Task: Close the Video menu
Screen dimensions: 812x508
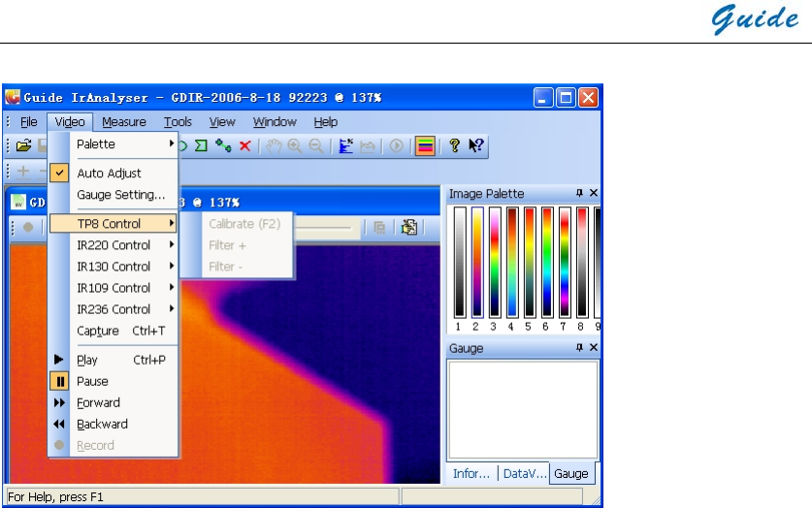Action: coord(70,122)
